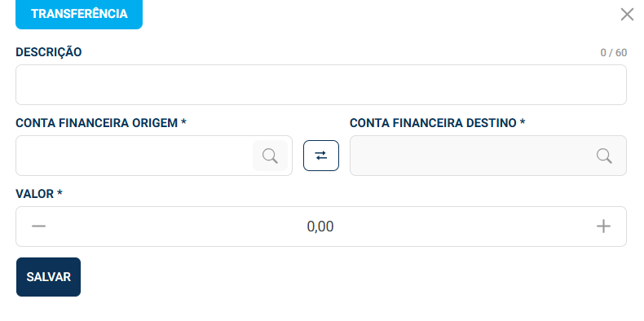The image size is (644, 321).
Task: Click inside Conta Financeira Origem field
Action: [134, 156]
